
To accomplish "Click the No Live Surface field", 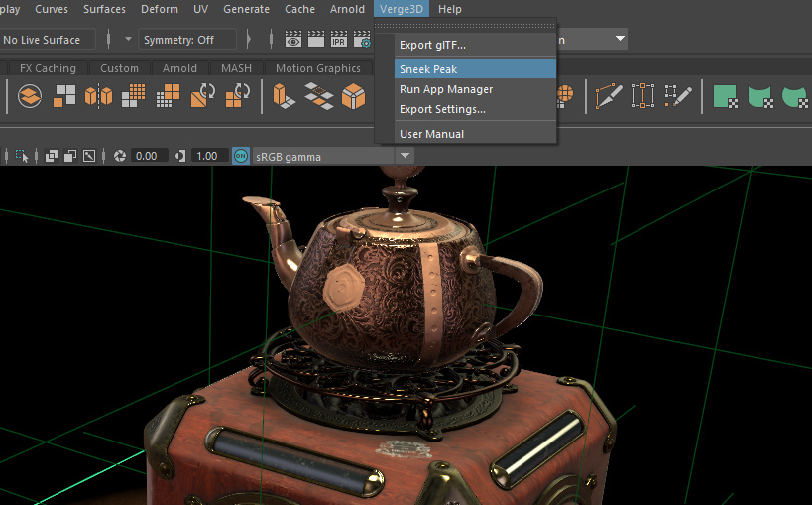I will pyautogui.click(x=47, y=40).
